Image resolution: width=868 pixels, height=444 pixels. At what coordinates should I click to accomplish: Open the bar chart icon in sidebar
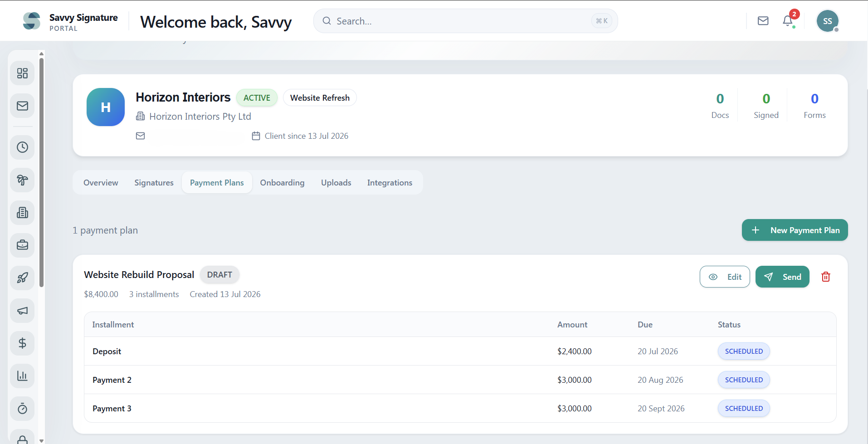[x=22, y=376]
